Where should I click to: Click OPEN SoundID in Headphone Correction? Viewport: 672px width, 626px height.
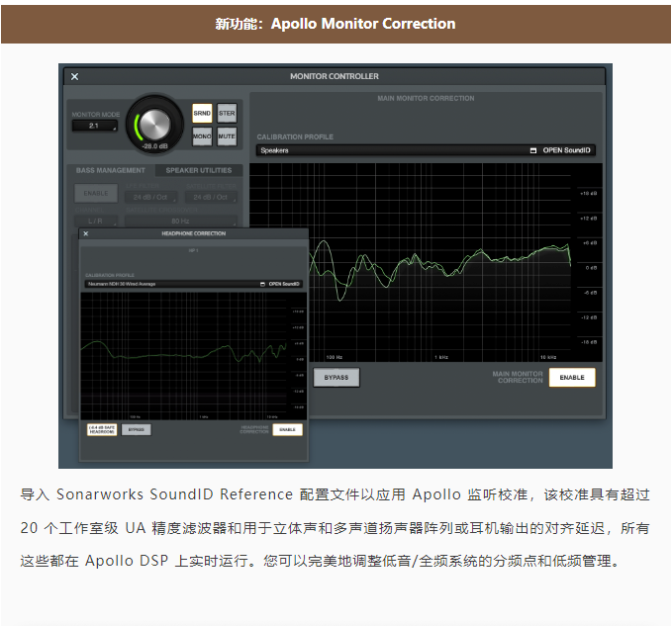click(284, 284)
